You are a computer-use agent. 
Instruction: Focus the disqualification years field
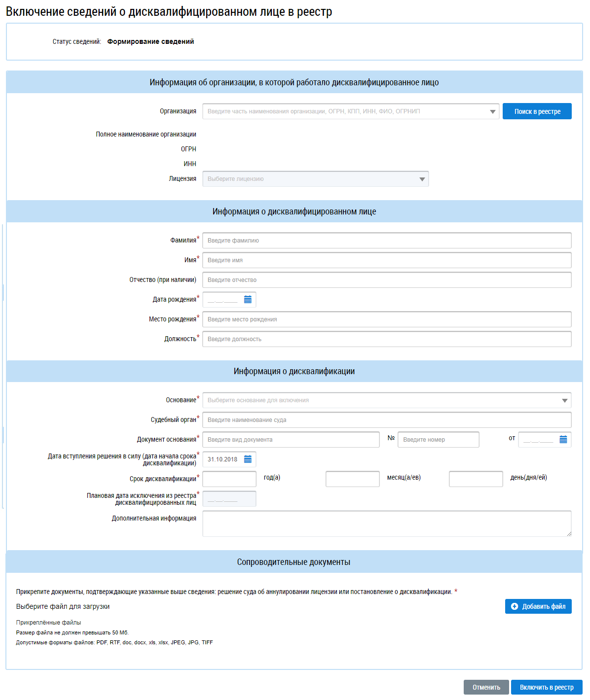point(229,479)
